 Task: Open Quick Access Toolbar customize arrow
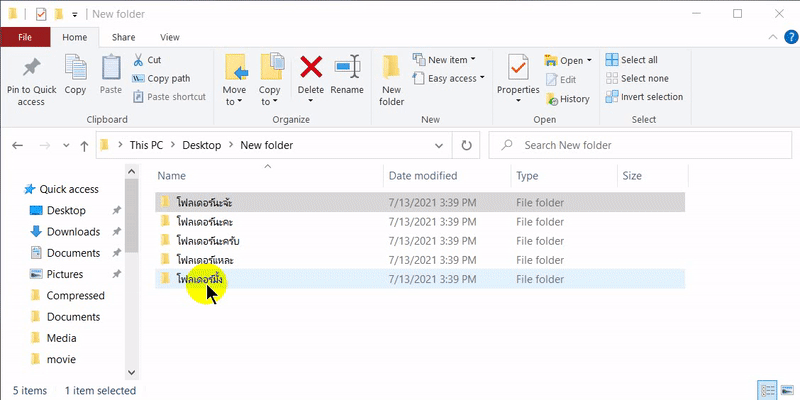[x=74, y=15]
